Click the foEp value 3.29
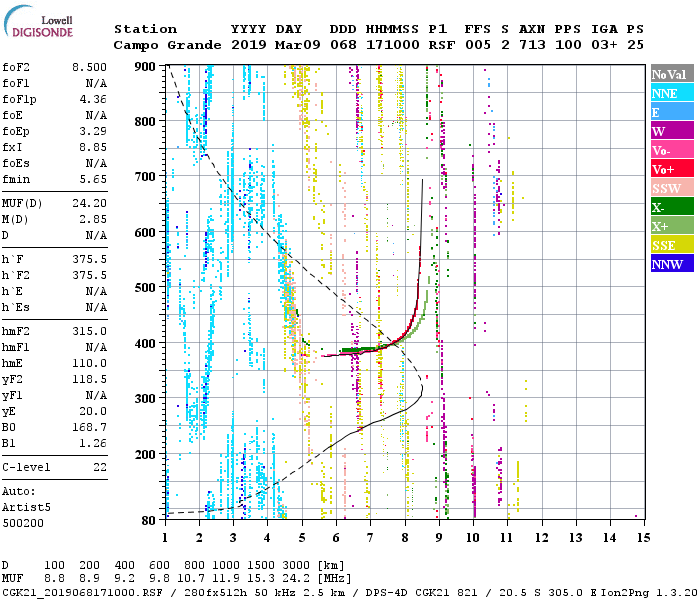700x600 pixels. 93,131
